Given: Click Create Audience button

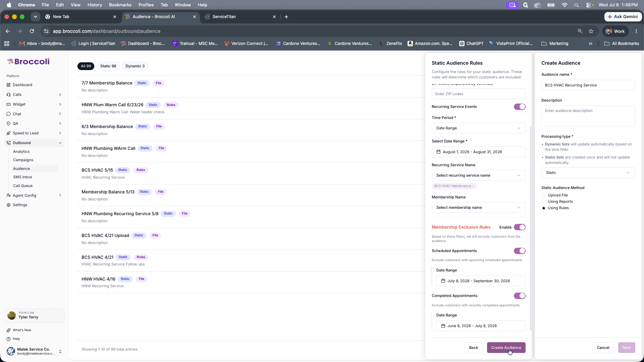Looking at the screenshot, I should [506, 348].
